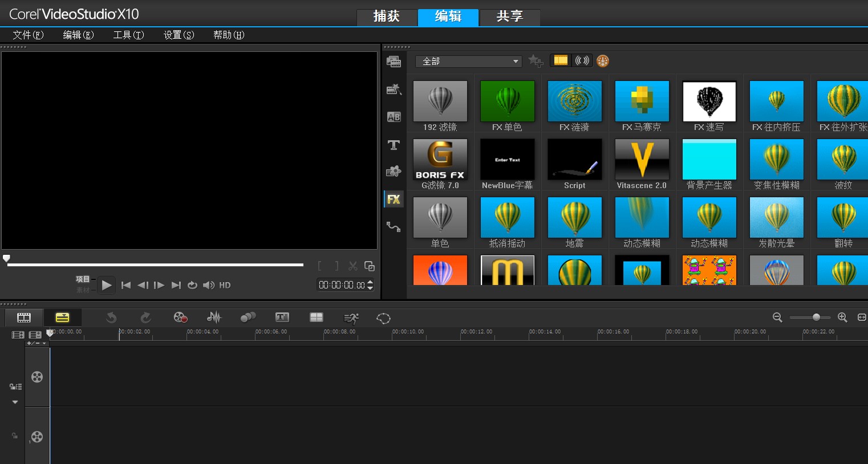Click the add to favorites star icon

click(x=536, y=60)
